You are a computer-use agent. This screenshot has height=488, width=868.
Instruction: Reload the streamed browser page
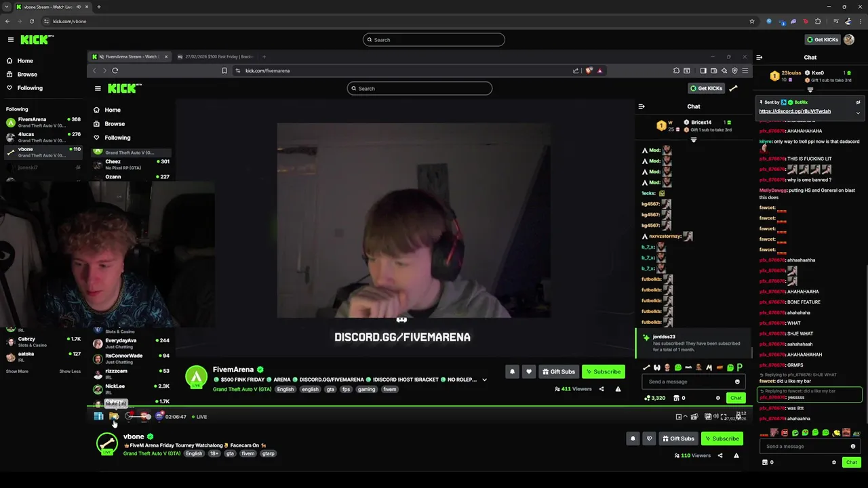[x=115, y=70]
